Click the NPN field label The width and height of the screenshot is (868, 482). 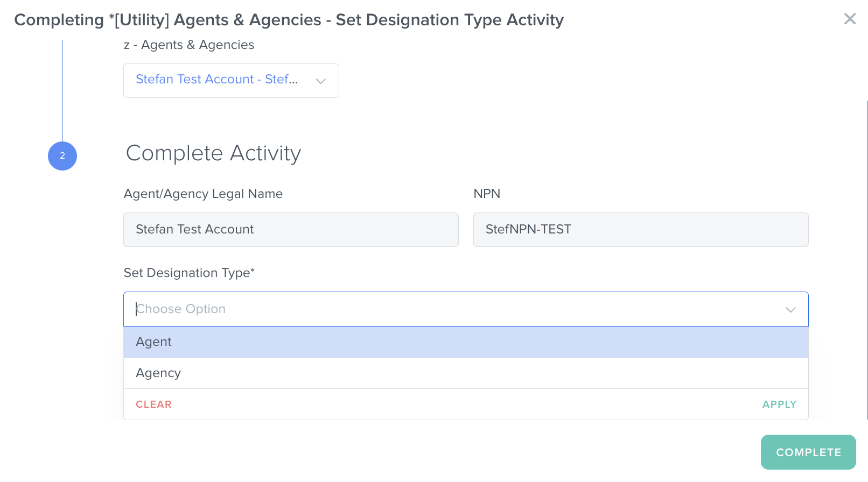487,194
